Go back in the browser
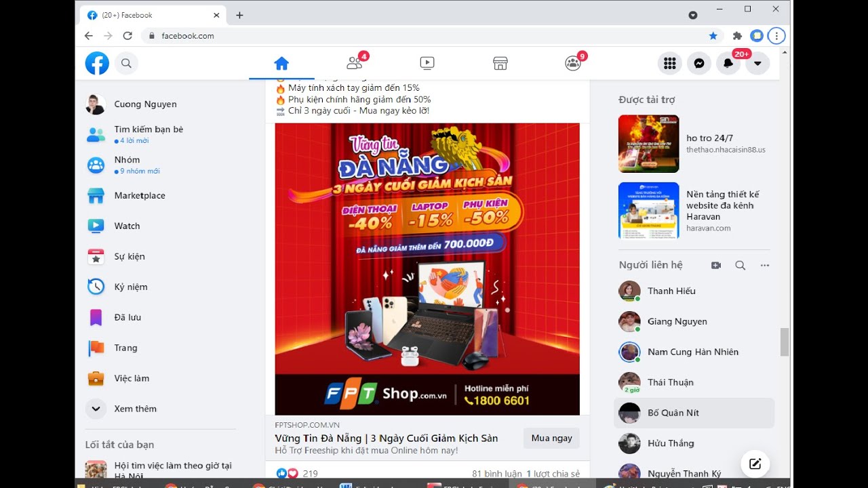This screenshot has width=868, height=488. (x=89, y=36)
